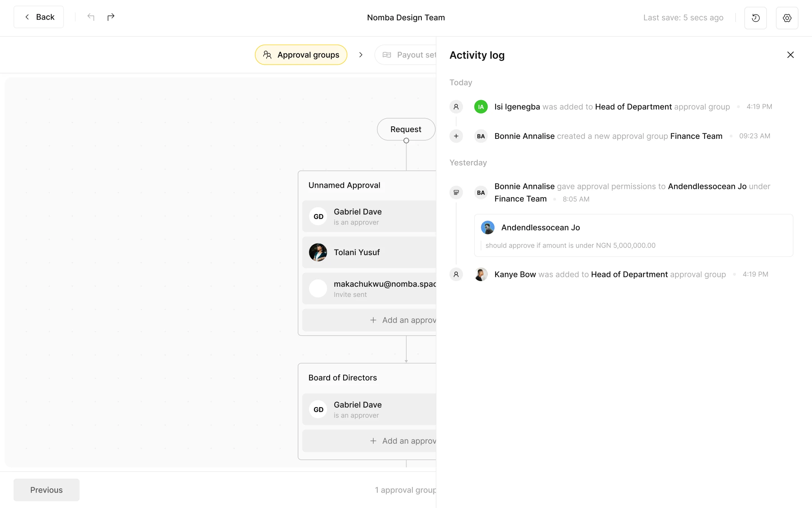Click Tolani Yusuf's avatar in Unnamed Approval
The width and height of the screenshot is (812, 508).
pyautogui.click(x=318, y=252)
